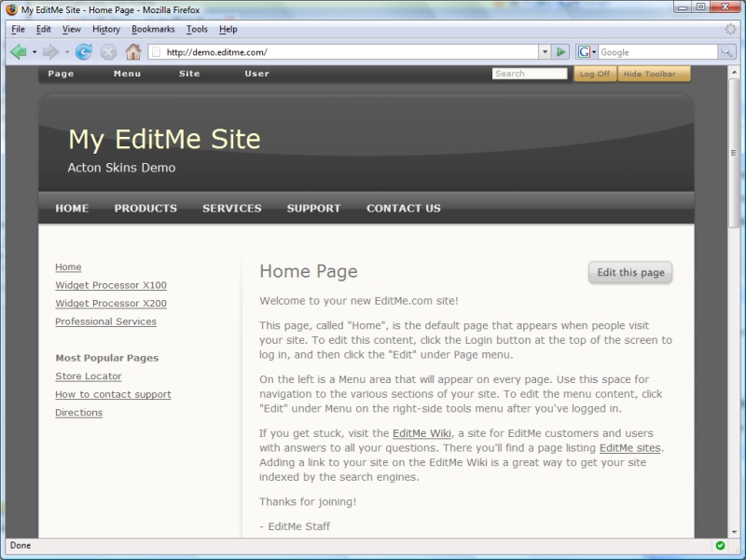This screenshot has width=746, height=560.
Task: Click the Log Off button
Action: click(595, 74)
